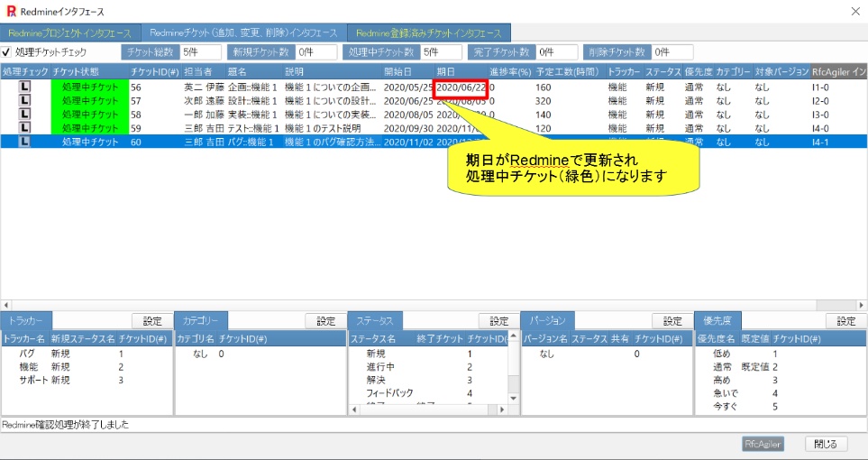The width and height of the screenshot is (868, 460).
Task: Click right arrow of ステータス horizontal scrollbar
Action: [502, 409]
